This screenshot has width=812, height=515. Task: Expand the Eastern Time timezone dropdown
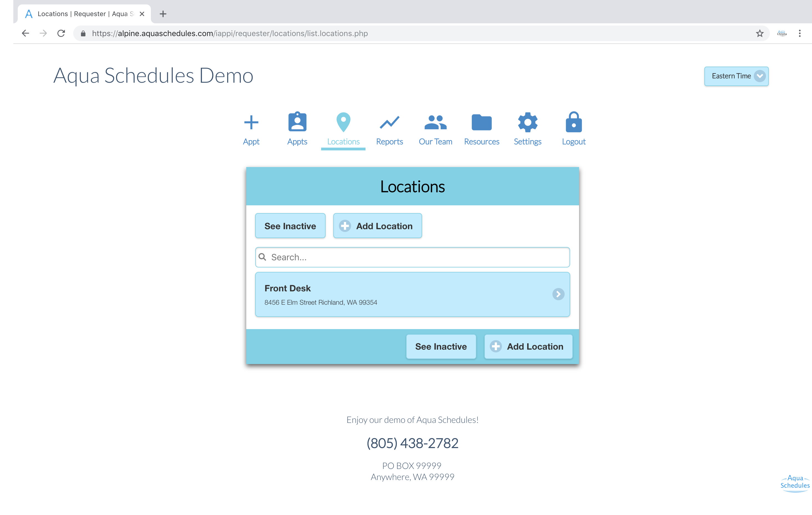coord(737,76)
